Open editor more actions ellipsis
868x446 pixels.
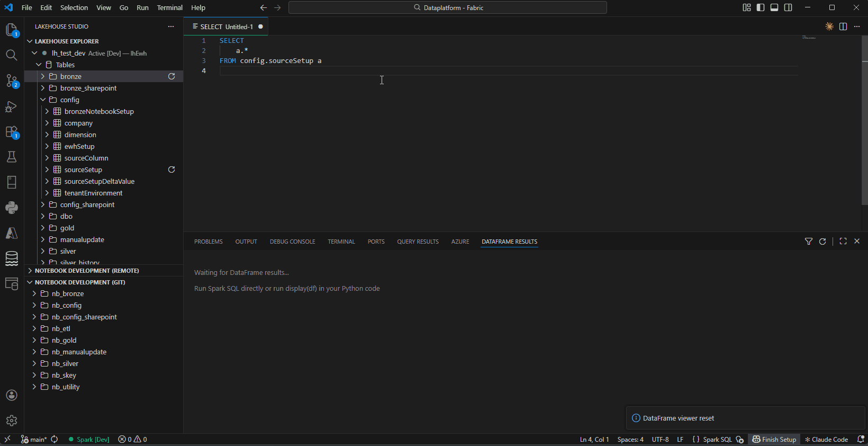coord(857,26)
